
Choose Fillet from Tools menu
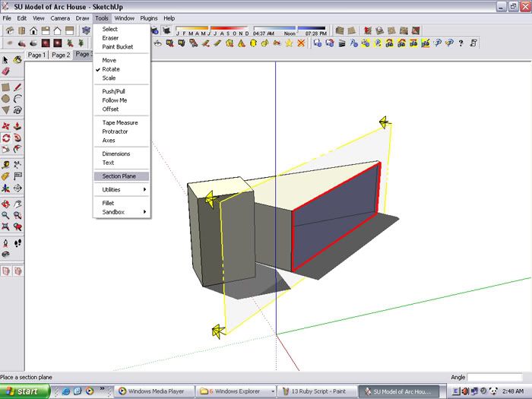tap(121, 203)
